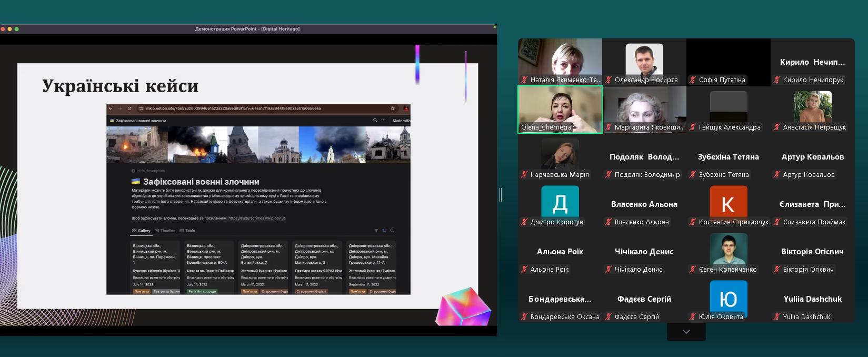Viewport: 868px width, 357px height.
Task: Open the culturecrimes.mkip.gov.ua link
Action: click(x=257, y=218)
